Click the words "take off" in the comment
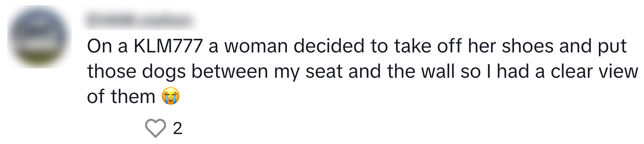Screen dimensions: 644x144 (427, 46)
